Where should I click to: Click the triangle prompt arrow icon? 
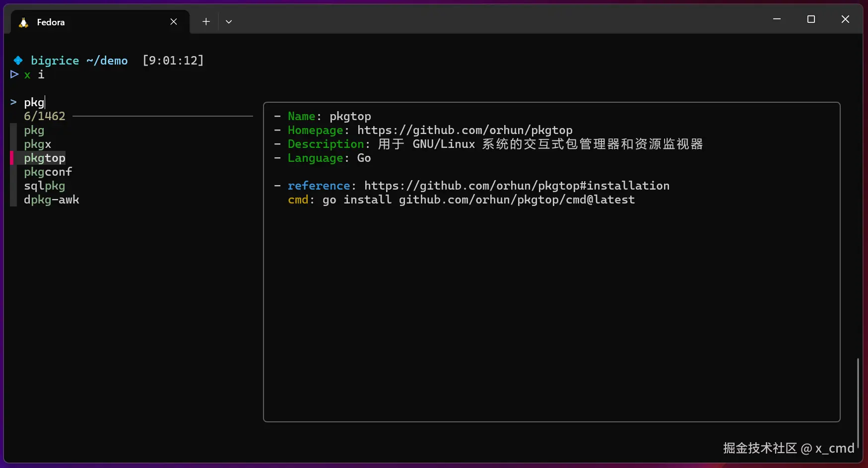pyautogui.click(x=14, y=74)
